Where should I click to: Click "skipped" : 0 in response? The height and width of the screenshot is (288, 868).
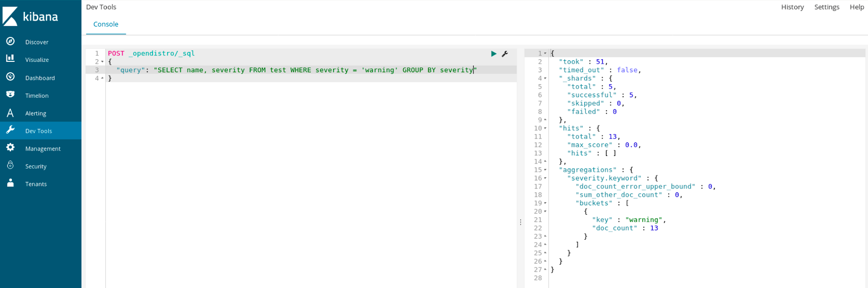(596, 103)
